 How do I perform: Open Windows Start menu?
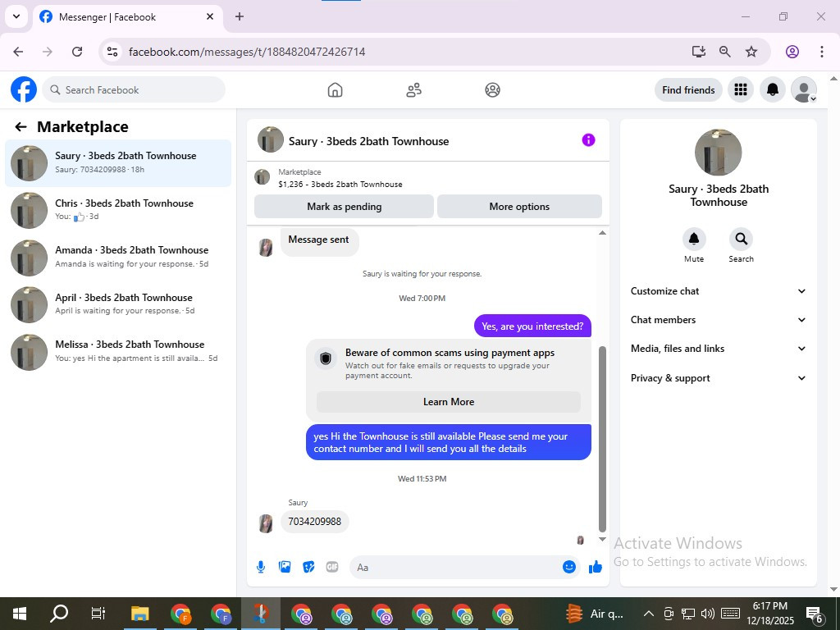20,614
